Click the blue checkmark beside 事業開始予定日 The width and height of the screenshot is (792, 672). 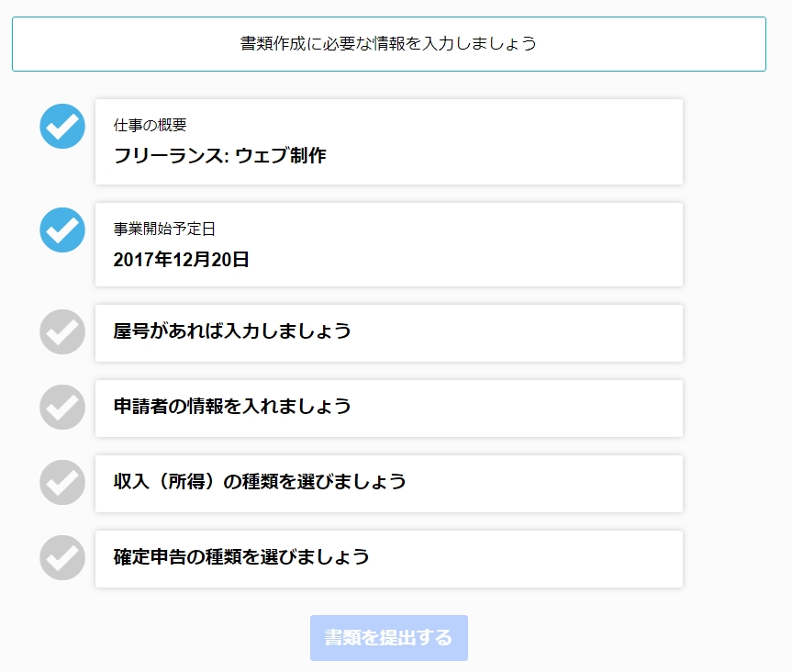62,230
